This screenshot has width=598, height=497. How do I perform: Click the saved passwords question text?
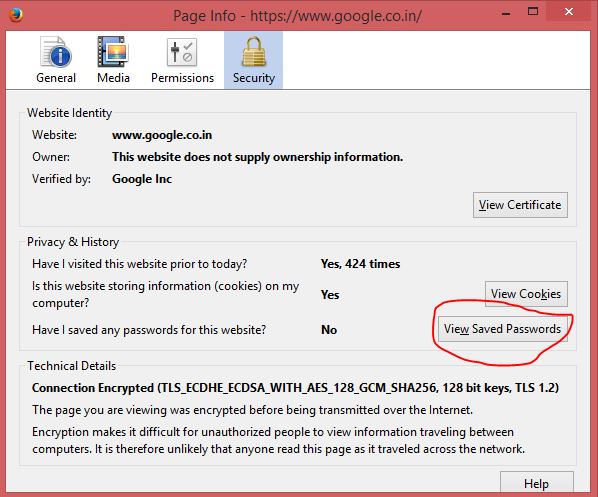149,330
